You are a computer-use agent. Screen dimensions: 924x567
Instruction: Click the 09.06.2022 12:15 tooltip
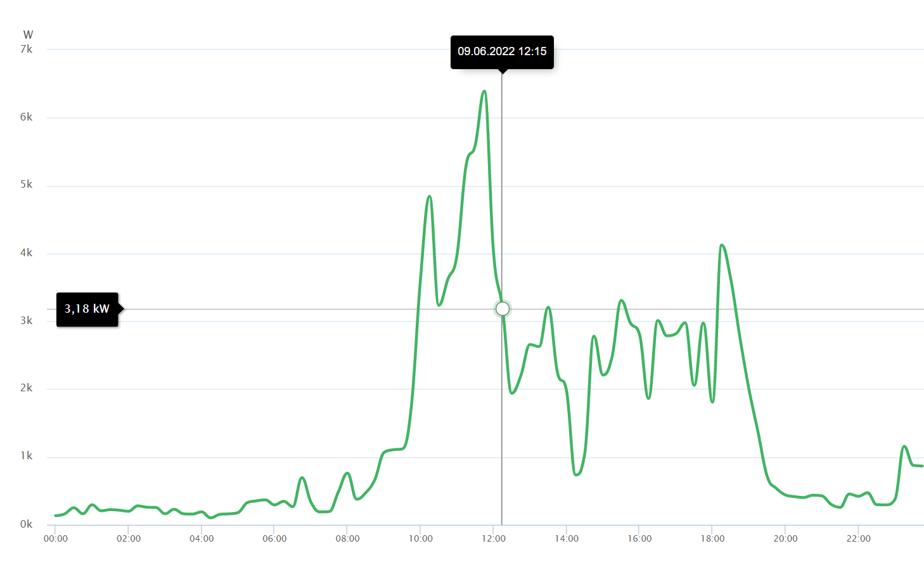[502, 52]
